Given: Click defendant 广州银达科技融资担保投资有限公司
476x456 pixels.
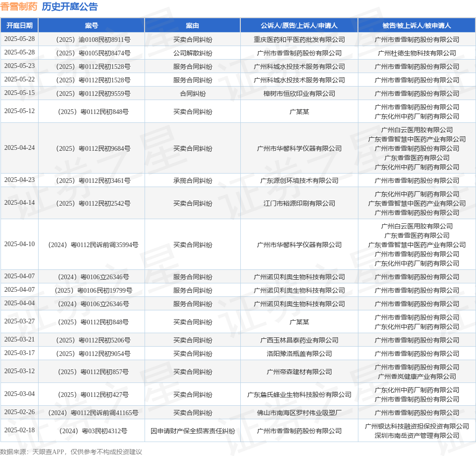Looking at the screenshot, I should click(x=417, y=426).
